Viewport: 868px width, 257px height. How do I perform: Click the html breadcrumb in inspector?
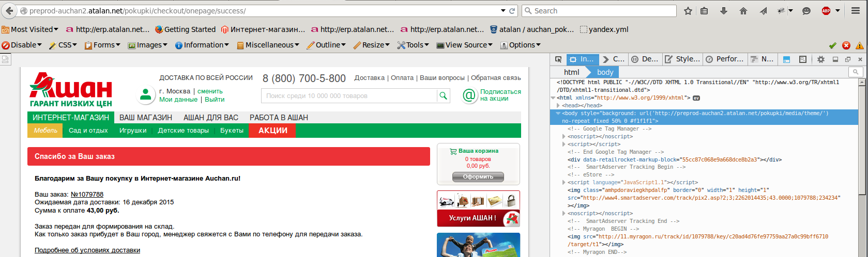click(x=571, y=72)
